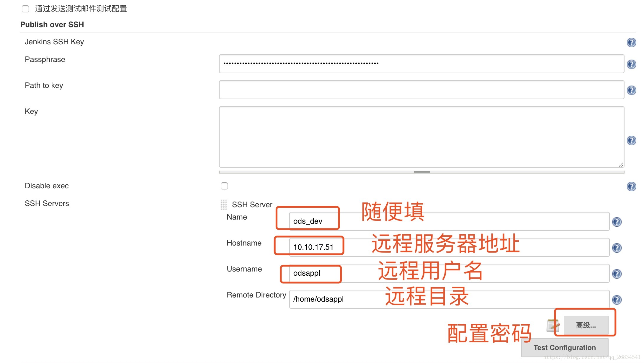Click help icon for Jenkins SSH Key

click(631, 42)
